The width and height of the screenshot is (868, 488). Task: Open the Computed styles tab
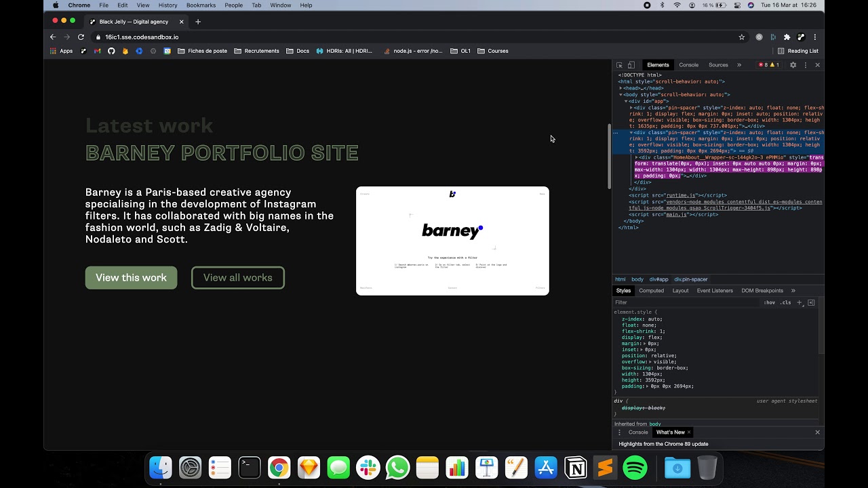tap(651, 291)
